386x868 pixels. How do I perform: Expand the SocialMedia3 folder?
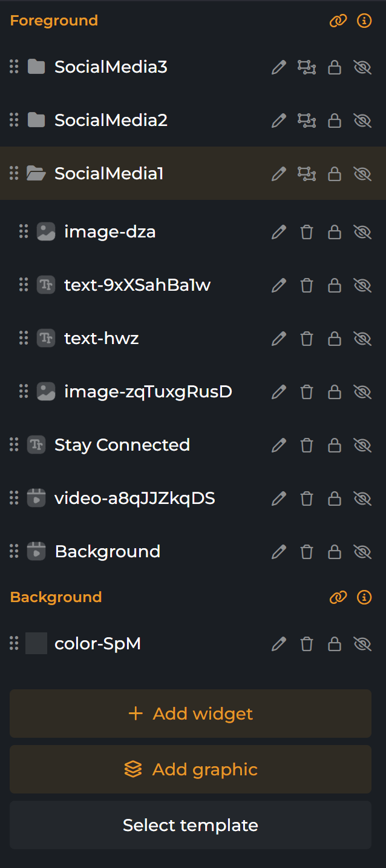[36, 67]
